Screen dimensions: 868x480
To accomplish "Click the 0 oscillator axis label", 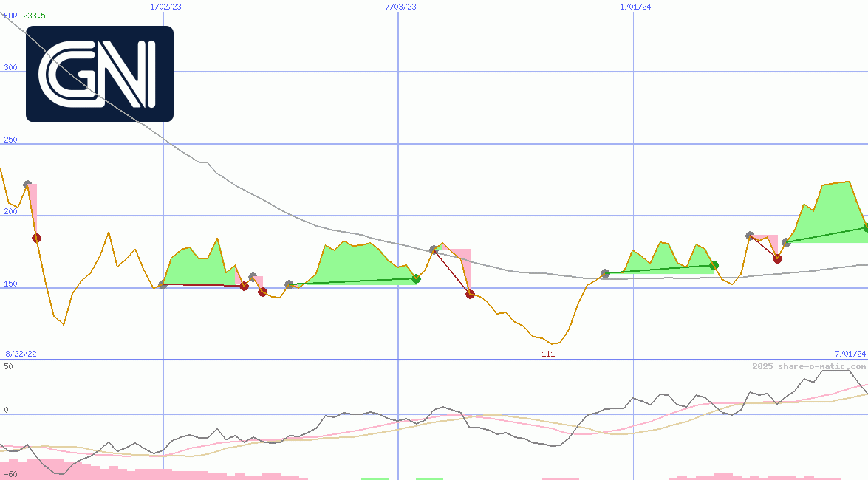I will click(x=6, y=410).
